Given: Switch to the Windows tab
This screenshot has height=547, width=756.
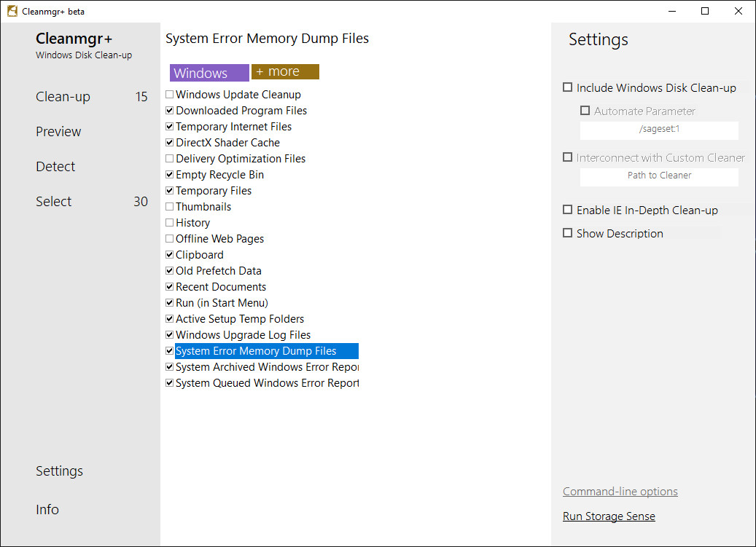Looking at the screenshot, I should (x=209, y=73).
